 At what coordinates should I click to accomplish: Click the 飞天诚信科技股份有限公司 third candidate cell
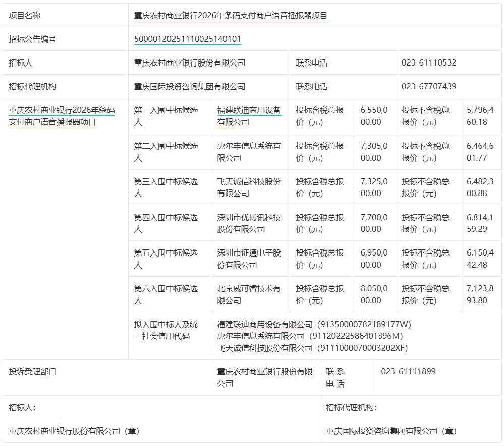(249, 187)
